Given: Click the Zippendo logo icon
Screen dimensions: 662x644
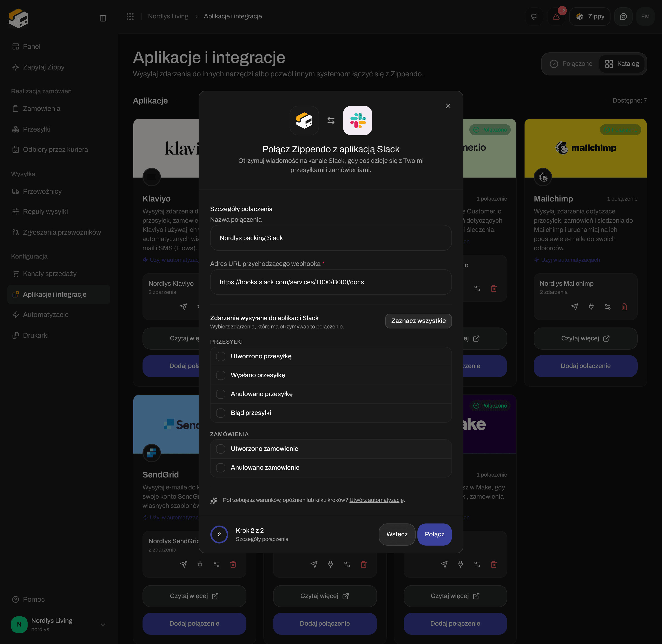Looking at the screenshot, I should (x=18, y=18).
